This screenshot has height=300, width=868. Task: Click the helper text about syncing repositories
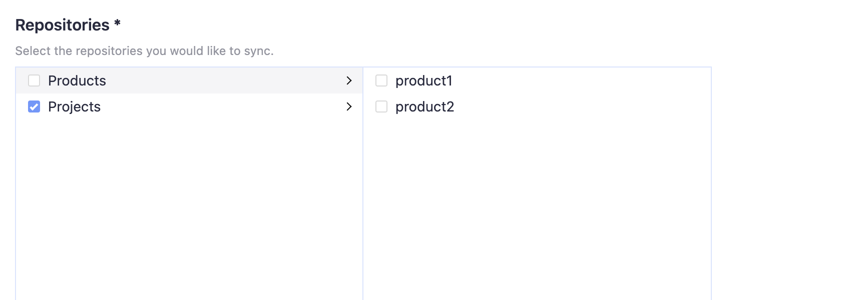click(144, 51)
